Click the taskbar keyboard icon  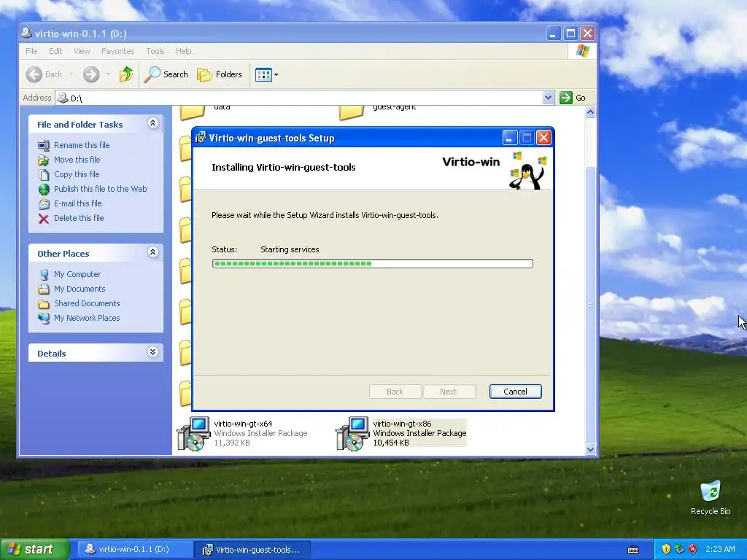[x=633, y=550]
